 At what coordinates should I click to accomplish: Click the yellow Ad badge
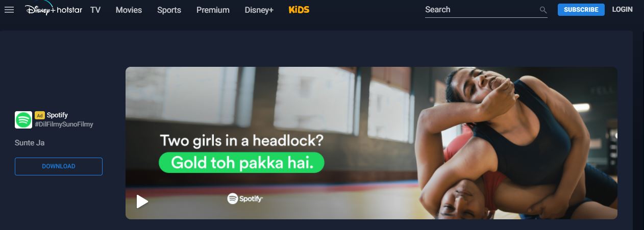tap(40, 115)
